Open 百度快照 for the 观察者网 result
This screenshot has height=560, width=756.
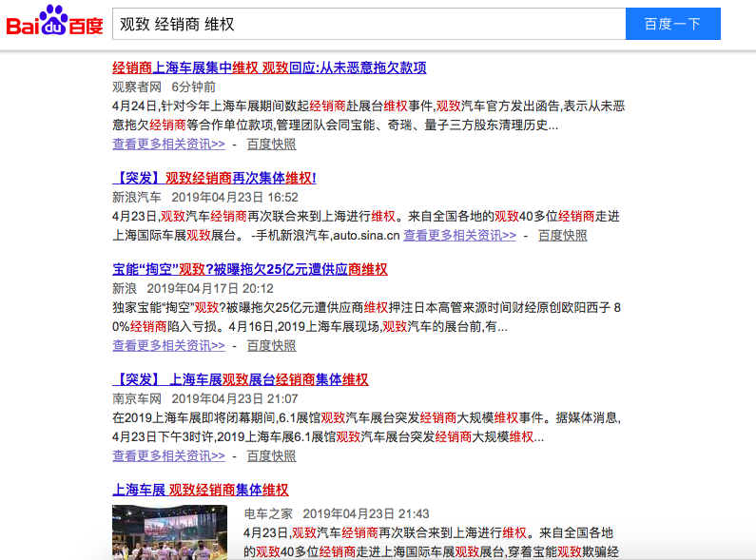pyautogui.click(x=271, y=145)
